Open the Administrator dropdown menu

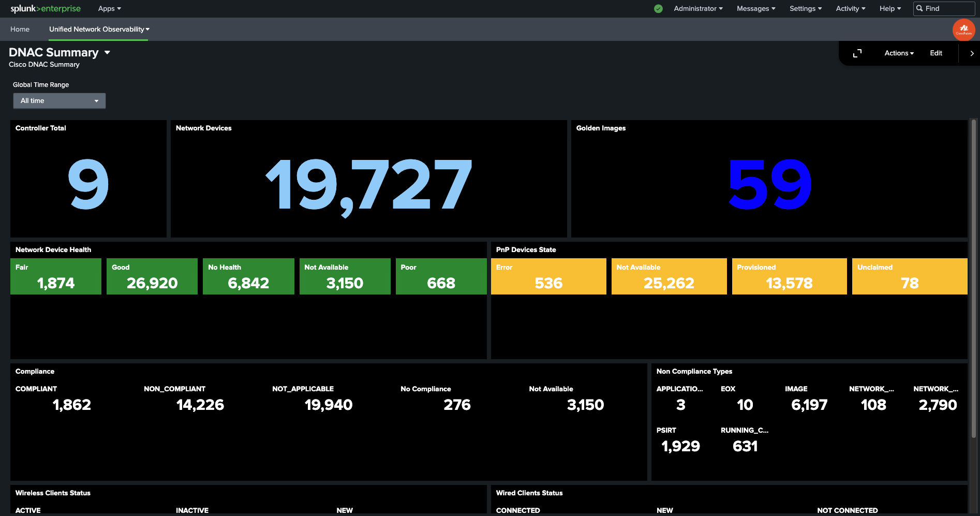click(698, 9)
